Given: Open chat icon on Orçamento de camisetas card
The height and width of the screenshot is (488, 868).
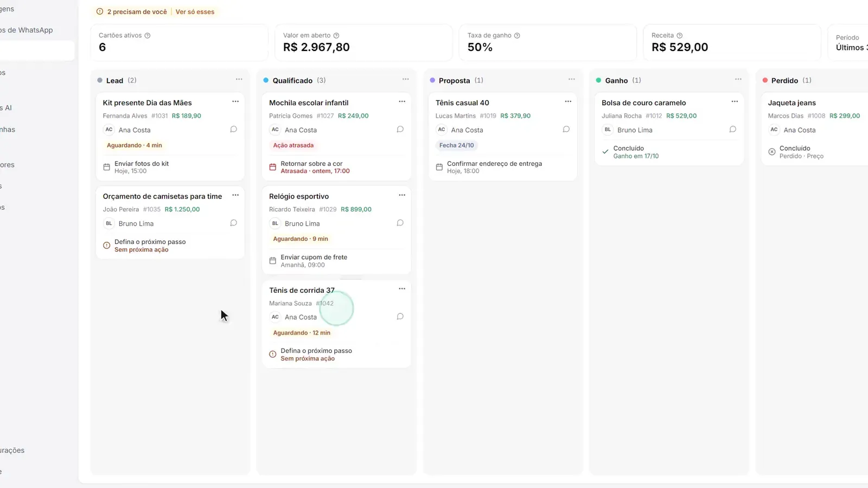Looking at the screenshot, I should [233, 223].
